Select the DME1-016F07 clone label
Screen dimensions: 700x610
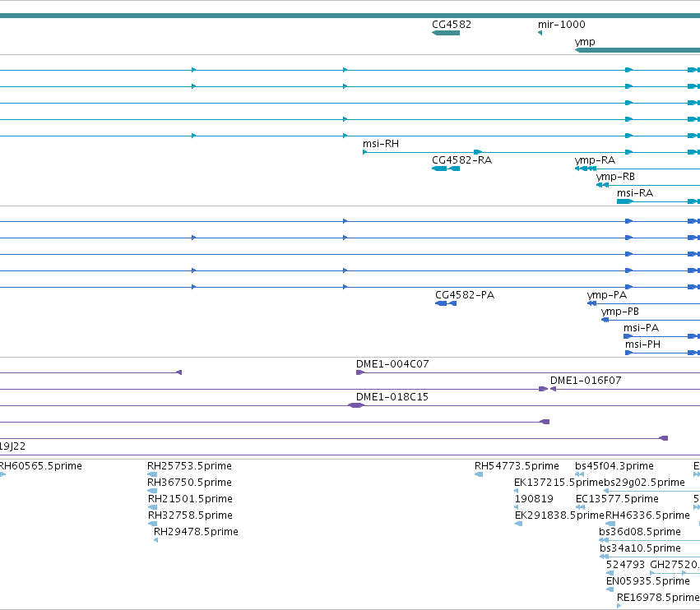point(586,381)
